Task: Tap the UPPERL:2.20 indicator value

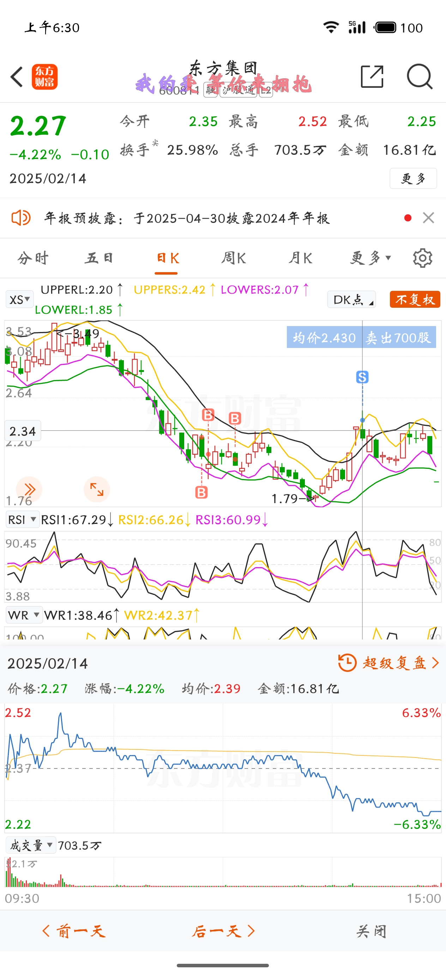Action: click(82, 290)
